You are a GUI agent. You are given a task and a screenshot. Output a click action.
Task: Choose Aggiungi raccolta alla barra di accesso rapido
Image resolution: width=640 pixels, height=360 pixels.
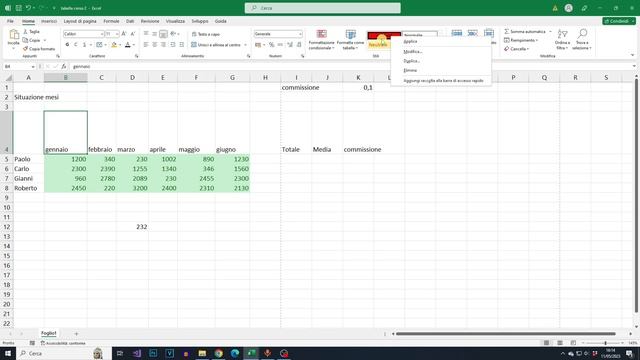coord(443,81)
